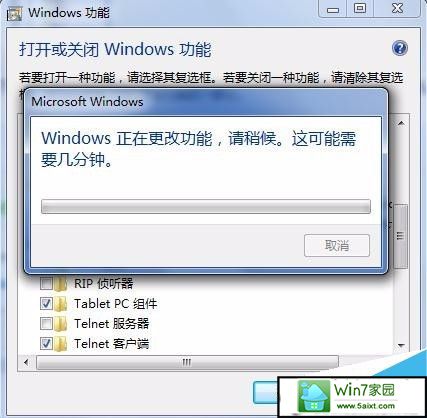Screen dimensions: 427x418
Task: Click the Windows Features title bar icon
Action: (14, 14)
